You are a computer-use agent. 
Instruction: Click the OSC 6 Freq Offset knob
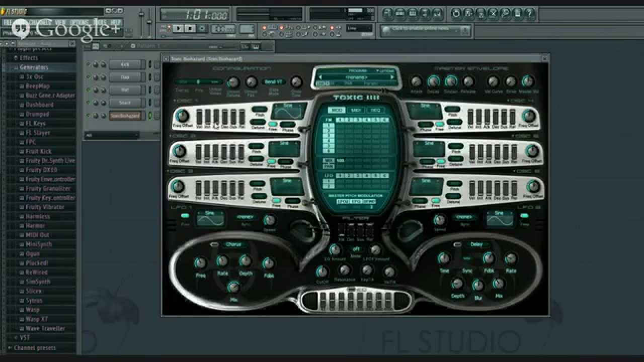point(533,187)
